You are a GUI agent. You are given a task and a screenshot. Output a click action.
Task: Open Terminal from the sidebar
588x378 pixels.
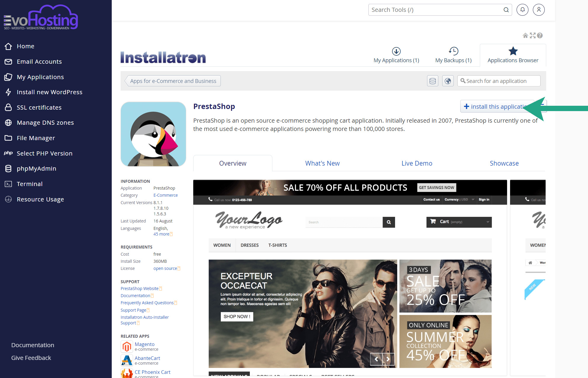pos(29,184)
